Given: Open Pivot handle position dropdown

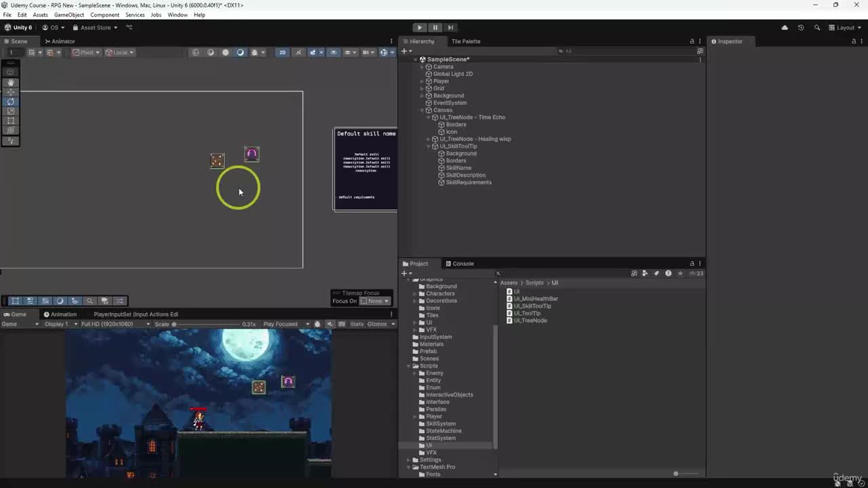Looking at the screenshot, I should [x=87, y=52].
